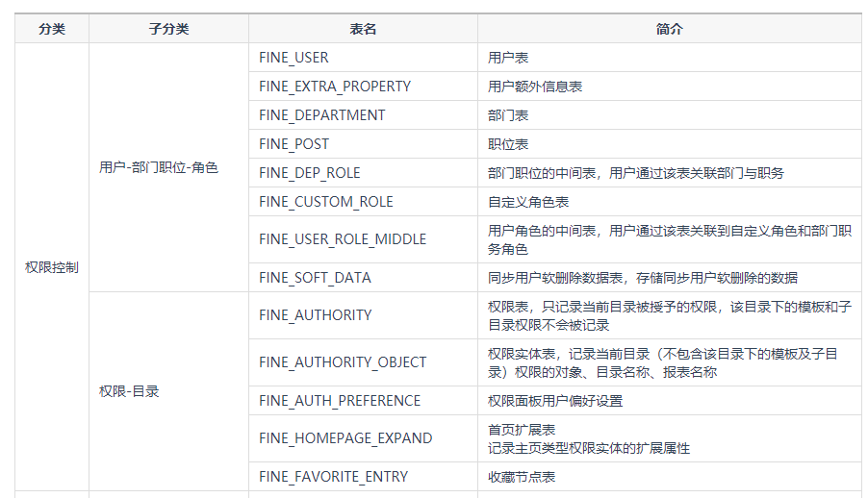
Task: Click the FINE_DEP_ROLE table name
Action: click(x=309, y=173)
